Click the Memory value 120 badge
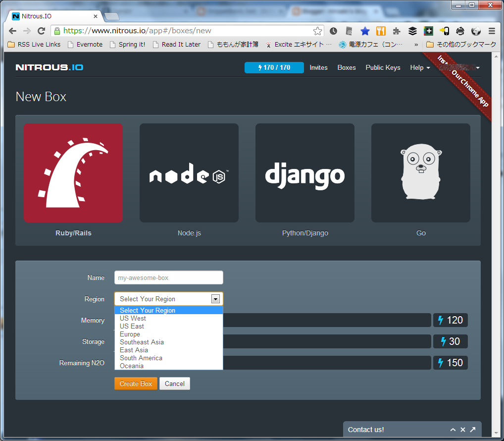Image resolution: width=504 pixels, height=441 pixels. coord(451,320)
